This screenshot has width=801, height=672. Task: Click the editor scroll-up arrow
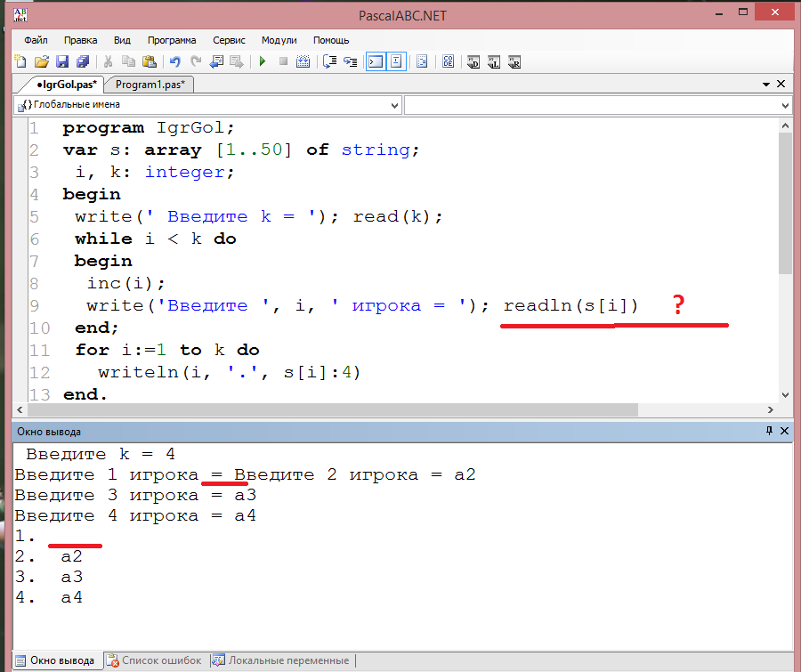pyautogui.click(x=785, y=125)
